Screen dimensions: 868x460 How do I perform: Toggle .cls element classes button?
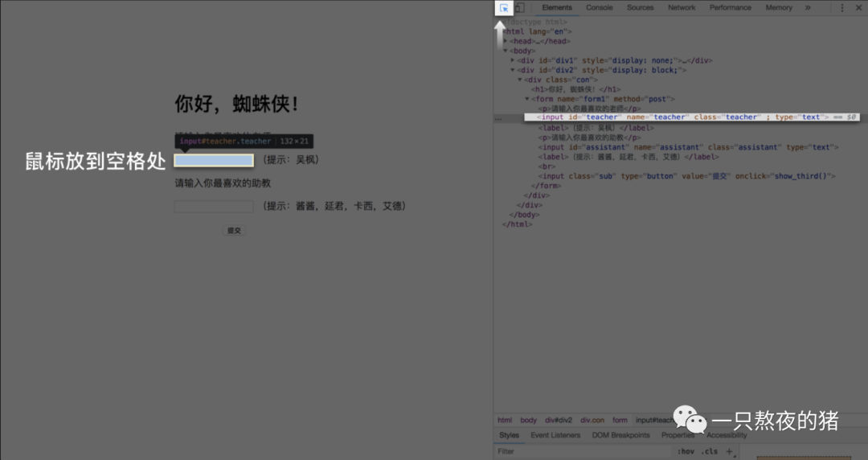point(710,451)
